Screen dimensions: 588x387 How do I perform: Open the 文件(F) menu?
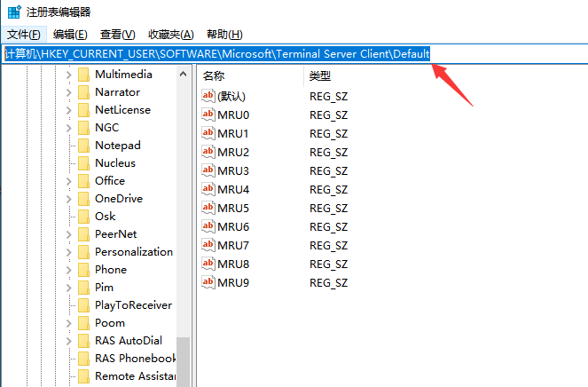23,35
